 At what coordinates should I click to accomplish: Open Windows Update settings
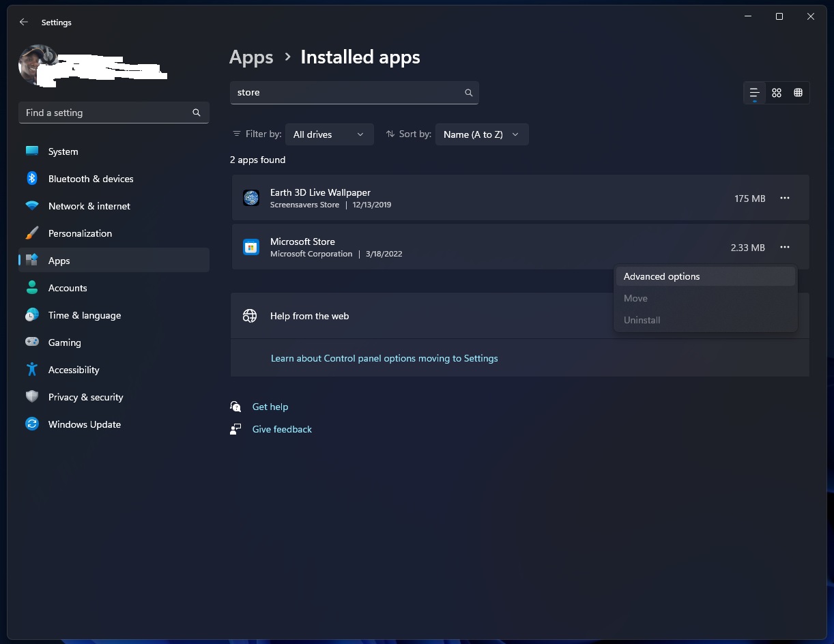pos(114,424)
